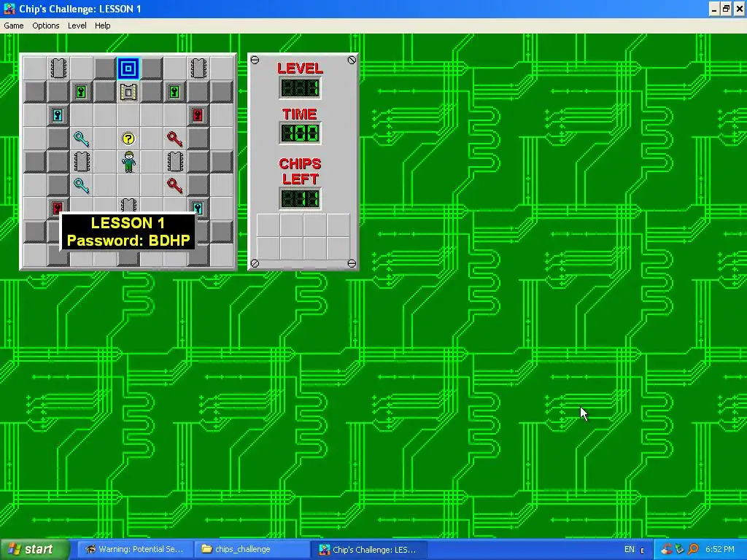The image size is (747, 560).
Task: Click the cyan lock door above the cyan keys
Action: [x=58, y=115]
